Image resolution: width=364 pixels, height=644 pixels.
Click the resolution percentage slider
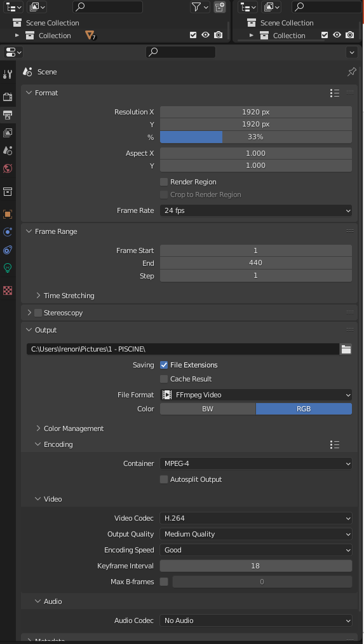pos(255,137)
